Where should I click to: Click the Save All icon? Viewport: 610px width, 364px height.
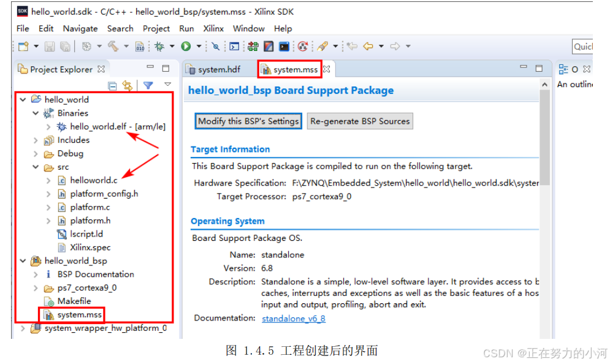click(65, 47)
